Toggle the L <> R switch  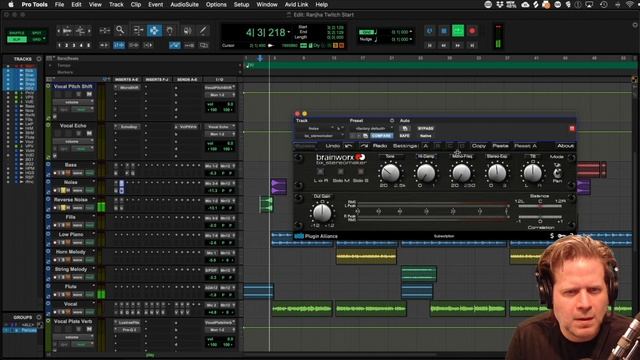click(321, 172)
